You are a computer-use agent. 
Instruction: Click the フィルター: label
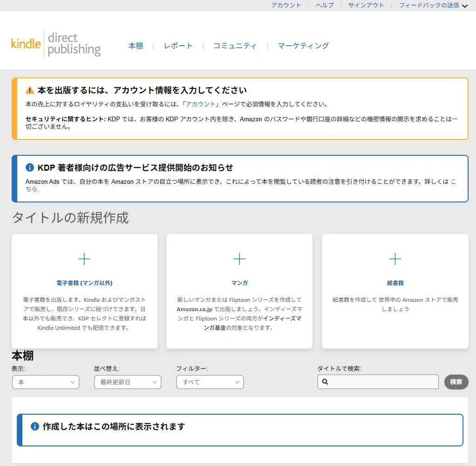coord(192,369)
